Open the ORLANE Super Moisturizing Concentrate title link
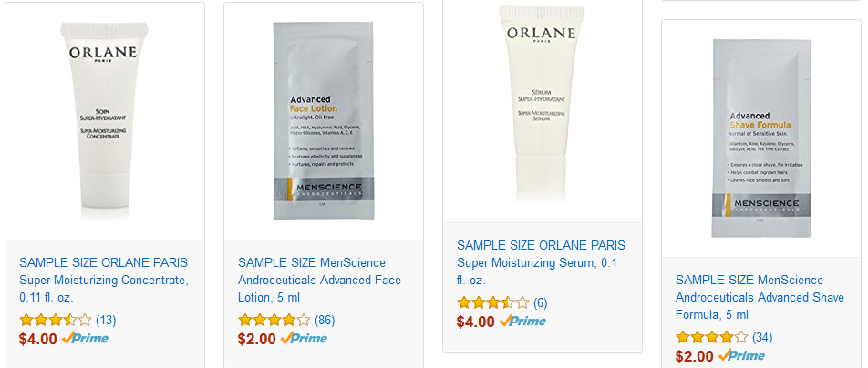The height and width of the screenshot is (368, 868). click(104, 280)
